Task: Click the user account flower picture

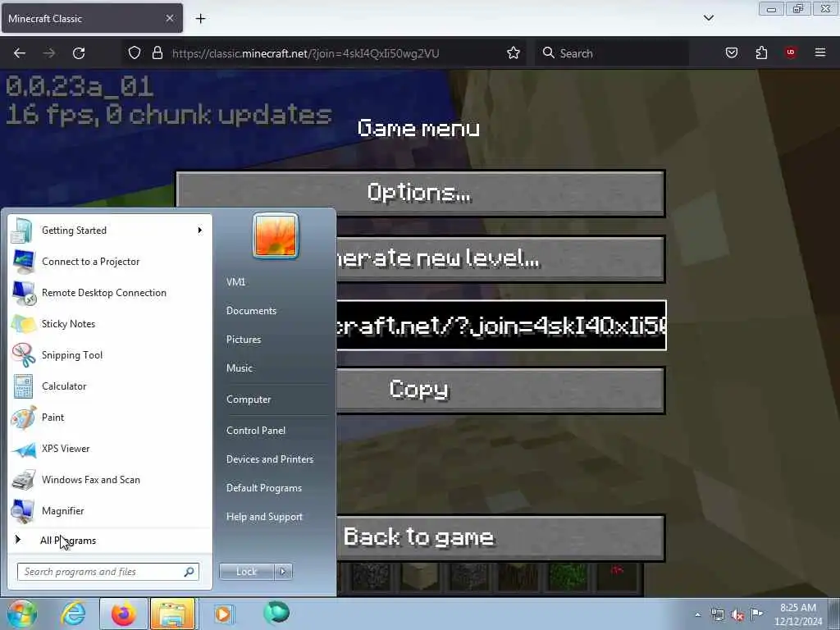Action: click(276, 235)
